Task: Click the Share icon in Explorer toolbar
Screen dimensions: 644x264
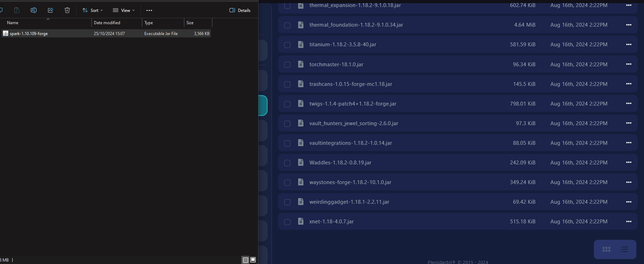Action: click(x=50, y=11)
